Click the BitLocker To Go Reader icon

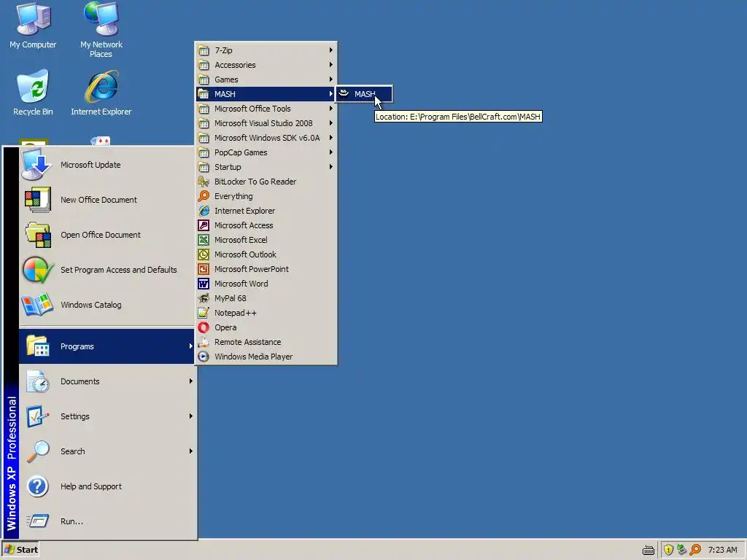pyautogui.click(x=204, y=182)
